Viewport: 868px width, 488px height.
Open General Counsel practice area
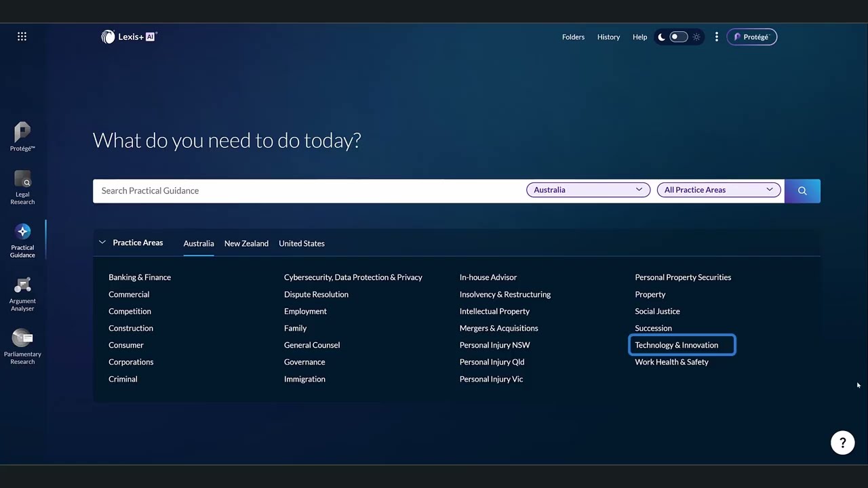point(312,345)
